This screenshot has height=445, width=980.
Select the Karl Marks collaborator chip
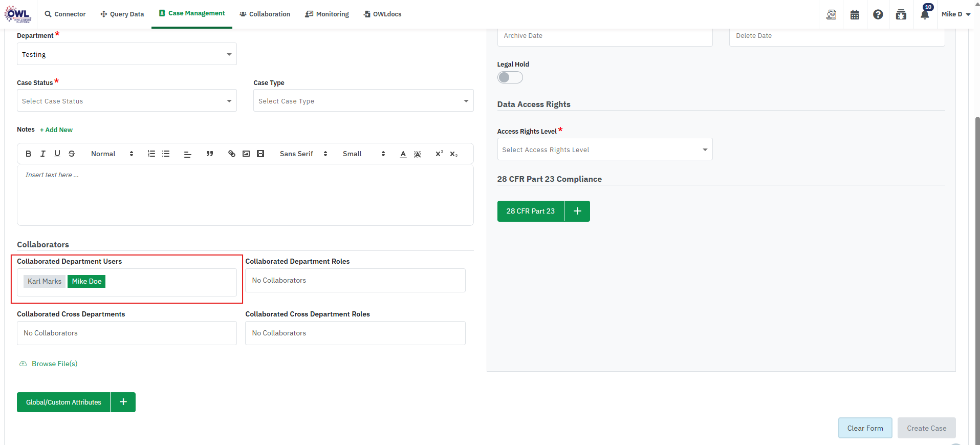click(x=45, y=281)
